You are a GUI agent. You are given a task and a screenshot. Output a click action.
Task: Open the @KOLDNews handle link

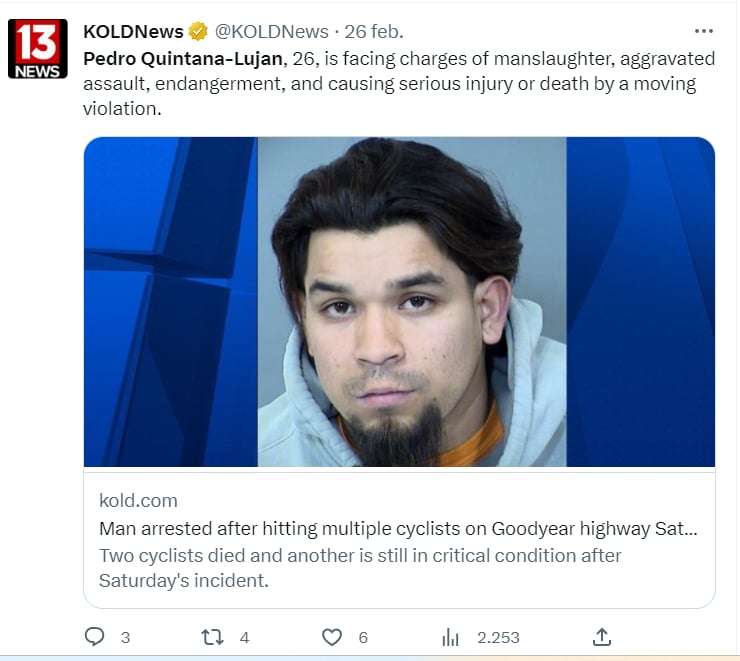[x=271, y=32]
